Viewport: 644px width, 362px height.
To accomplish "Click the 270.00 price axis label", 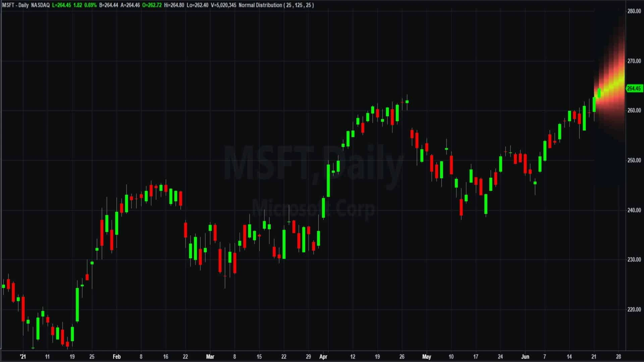I will coord(634,61).
